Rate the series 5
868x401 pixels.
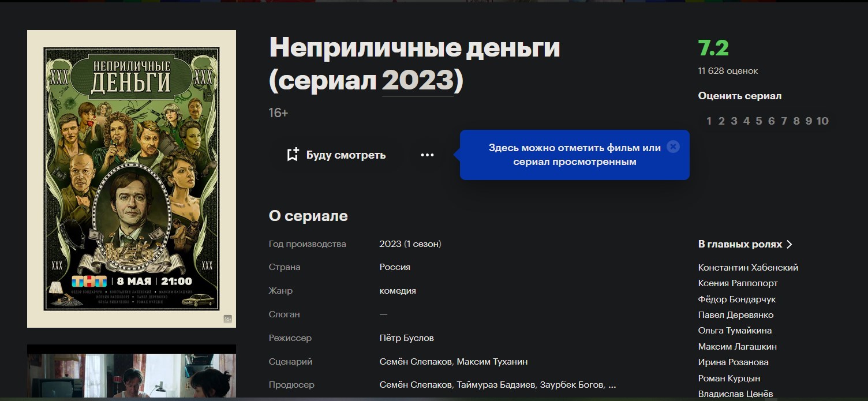click(x=759, y=121)
